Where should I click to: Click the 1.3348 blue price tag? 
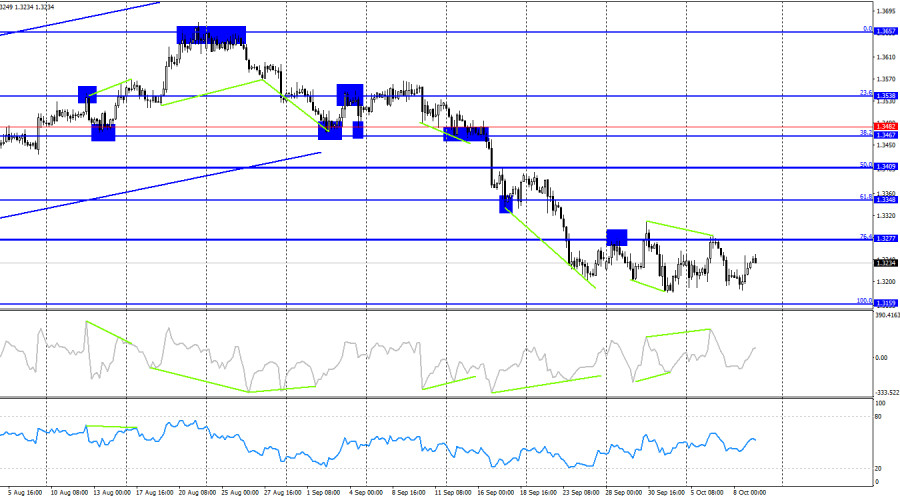click(x=886, y=200)
